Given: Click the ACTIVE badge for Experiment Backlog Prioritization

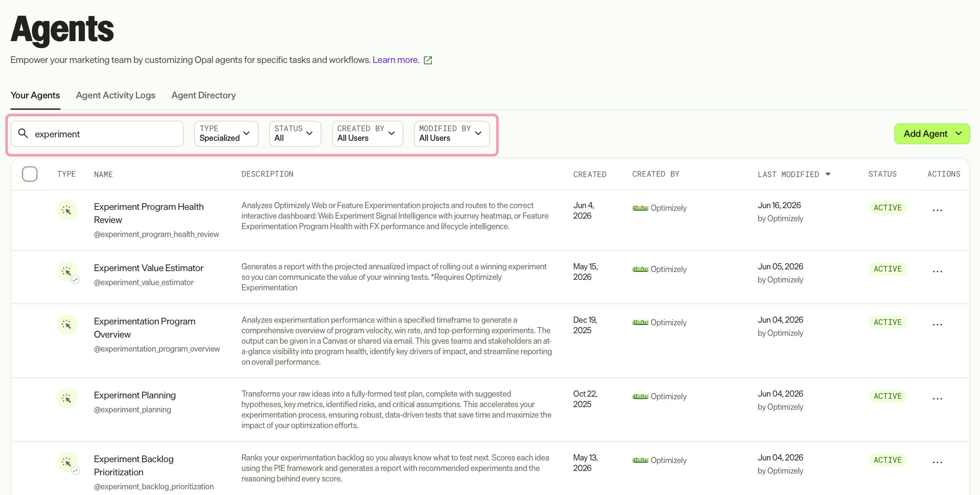Looking at the screenshot, I should point(888,460).
